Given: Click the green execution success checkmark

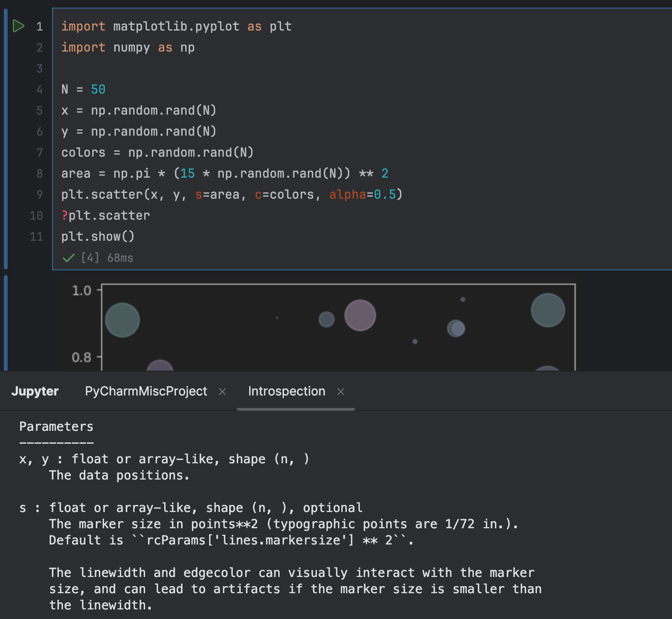Looking at the screenshot, I should [68, 257].
